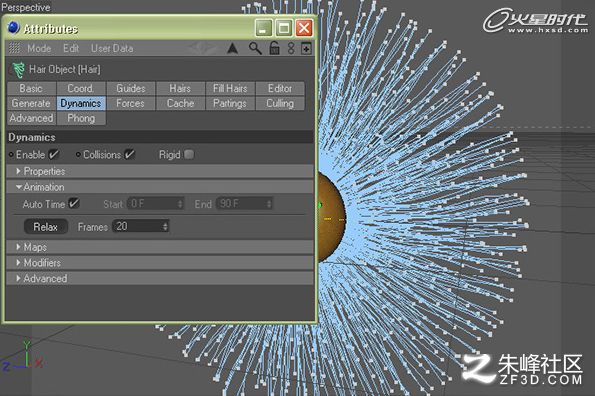
Task: Switch to the Basic tab
Action: (x=31, y=88)
